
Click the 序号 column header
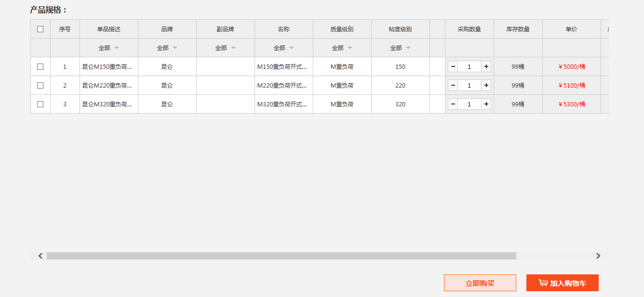click(x=65, y=29)
